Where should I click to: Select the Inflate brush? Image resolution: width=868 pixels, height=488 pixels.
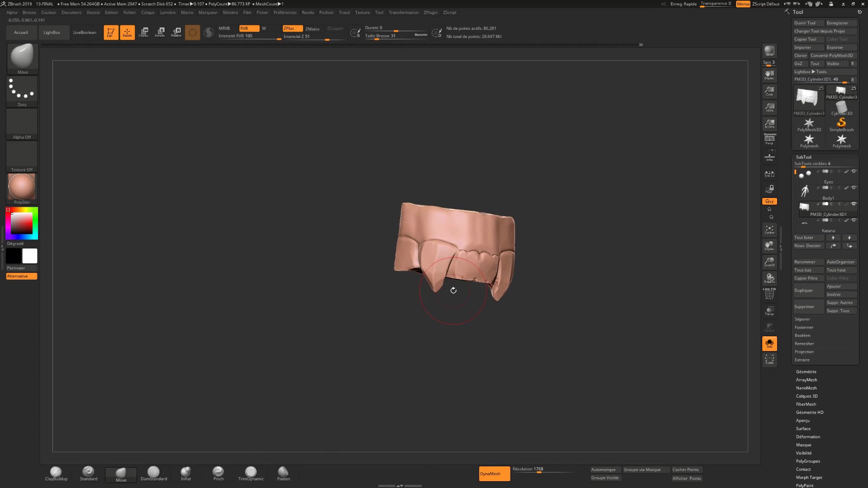click(x=185, y=471)
